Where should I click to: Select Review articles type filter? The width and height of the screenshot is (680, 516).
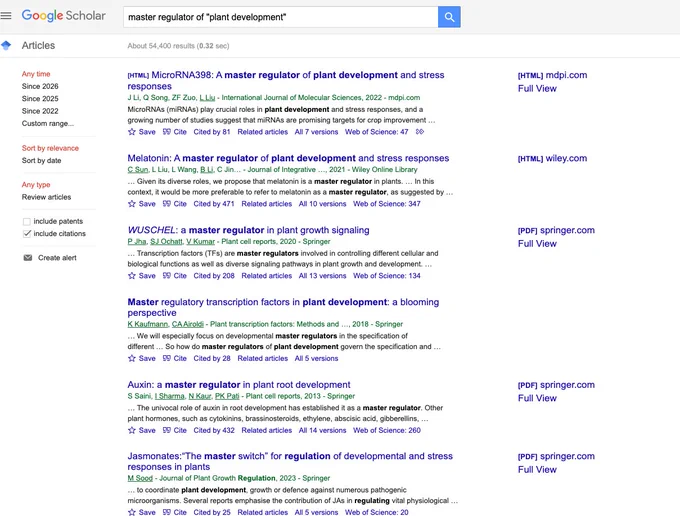[x=46, y=197]
